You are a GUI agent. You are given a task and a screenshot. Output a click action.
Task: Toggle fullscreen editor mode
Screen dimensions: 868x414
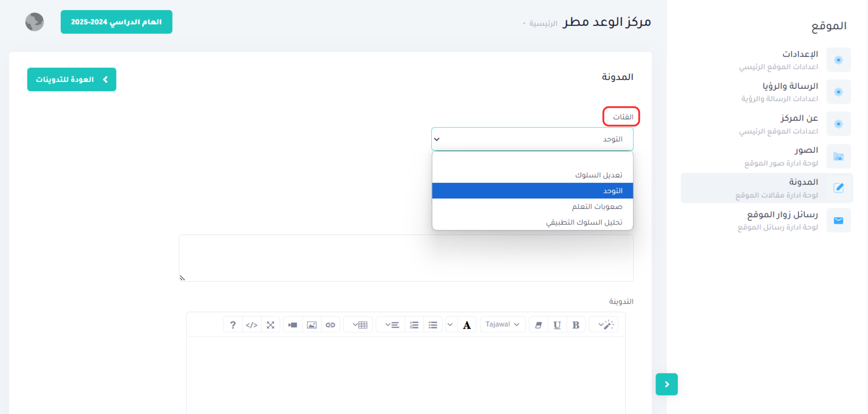271,325
